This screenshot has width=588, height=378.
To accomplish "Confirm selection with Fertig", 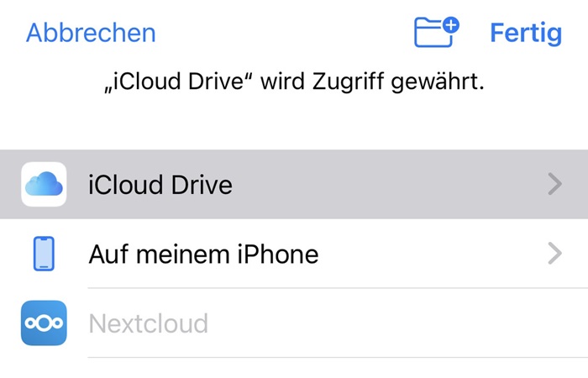I will [526, 33].
